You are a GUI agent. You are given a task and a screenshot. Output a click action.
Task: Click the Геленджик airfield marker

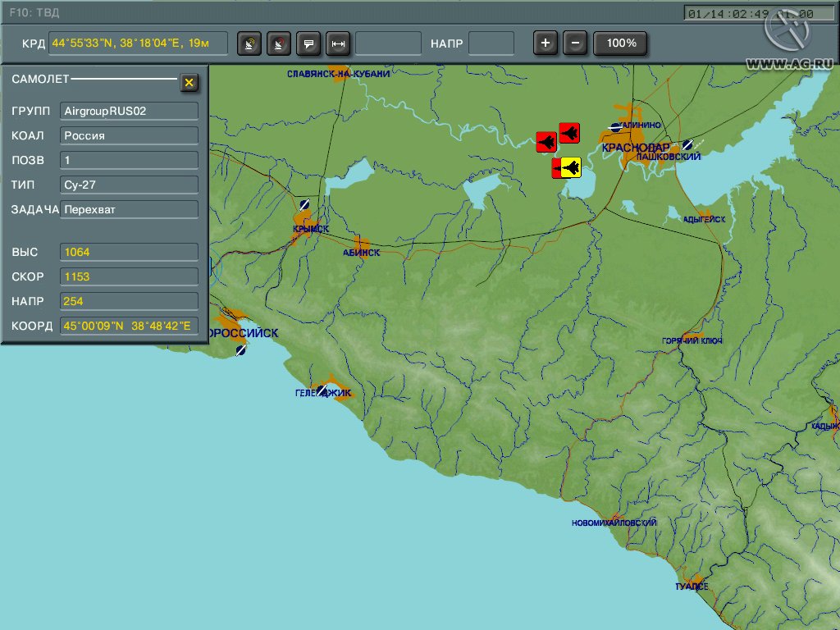coord(324,389)
